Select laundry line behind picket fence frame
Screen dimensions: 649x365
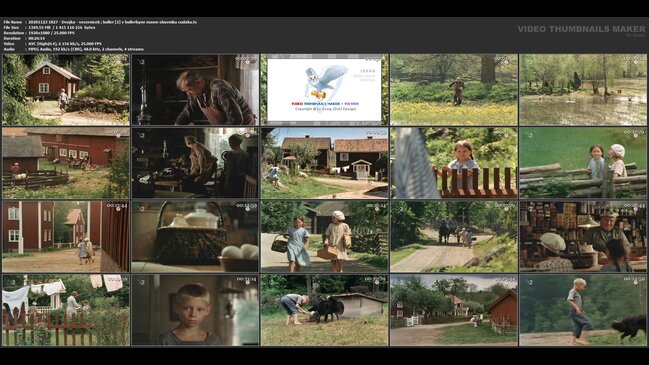click(x=66, y=310)
